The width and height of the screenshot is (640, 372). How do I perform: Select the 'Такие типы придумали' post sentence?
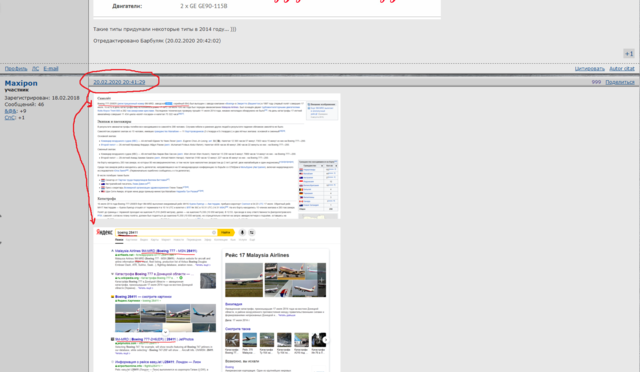click(164, 29)
